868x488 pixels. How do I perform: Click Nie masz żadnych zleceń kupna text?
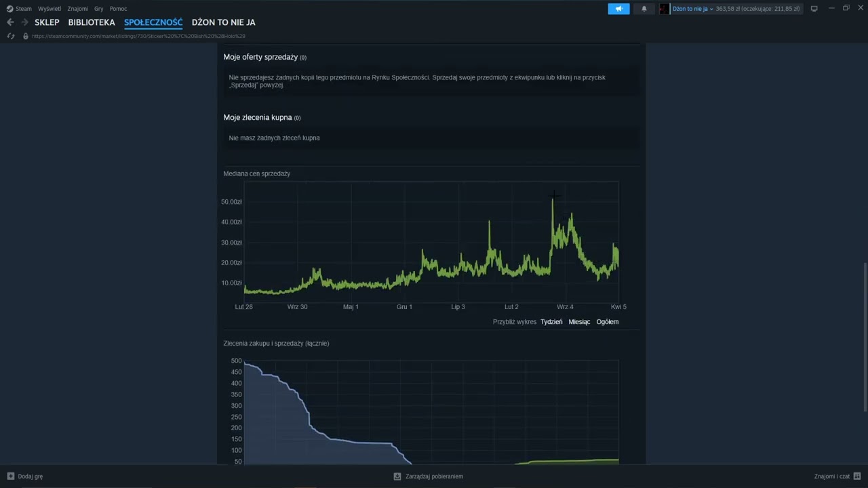click(274, 138)
